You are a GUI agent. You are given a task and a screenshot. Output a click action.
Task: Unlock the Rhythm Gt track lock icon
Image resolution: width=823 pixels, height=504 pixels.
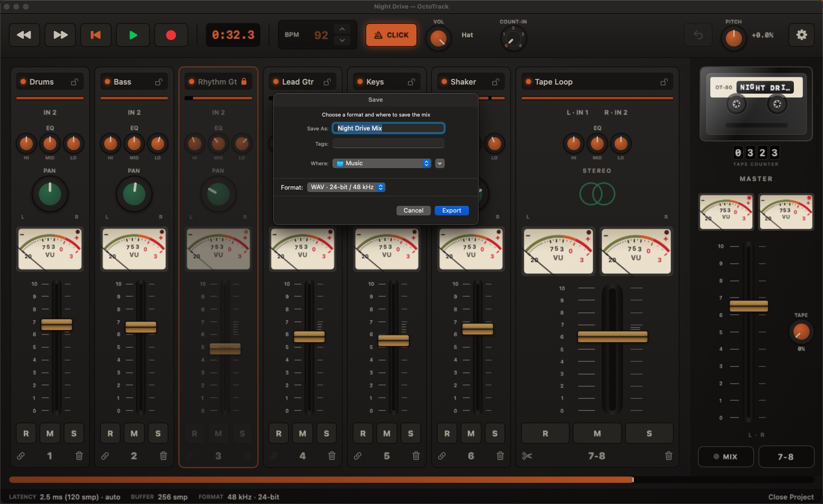tap(244, 81)
